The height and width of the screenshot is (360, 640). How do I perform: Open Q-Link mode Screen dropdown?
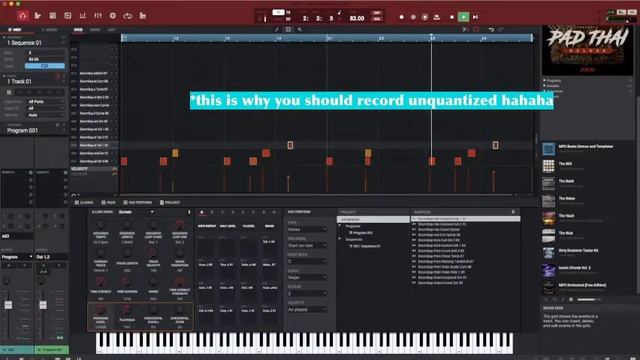point(136,212)
